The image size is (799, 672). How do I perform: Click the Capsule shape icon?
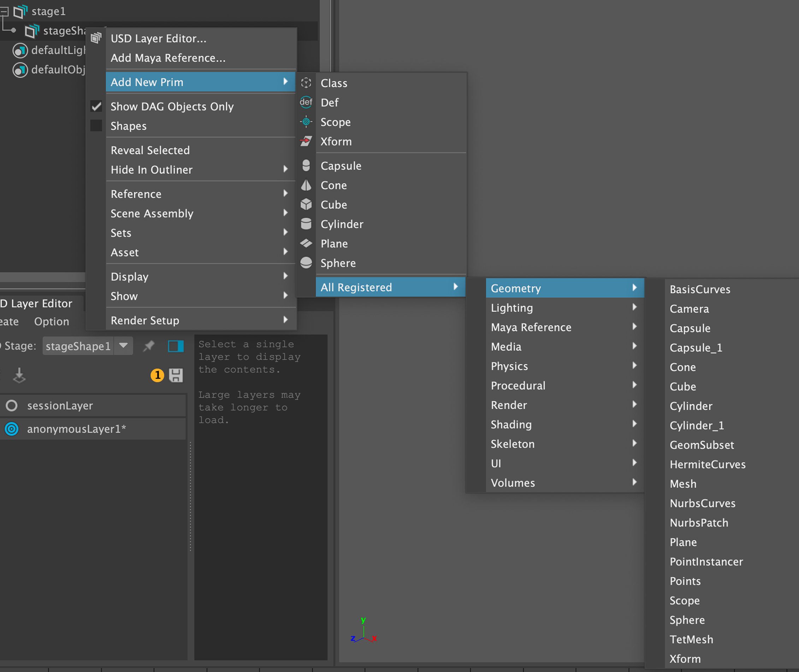tap(306, 166)
